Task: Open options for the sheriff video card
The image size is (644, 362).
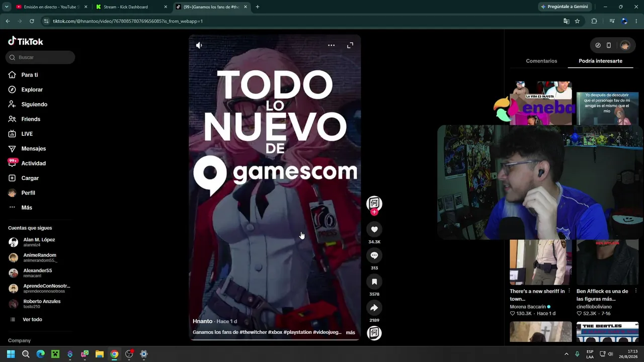Action: 569,291
